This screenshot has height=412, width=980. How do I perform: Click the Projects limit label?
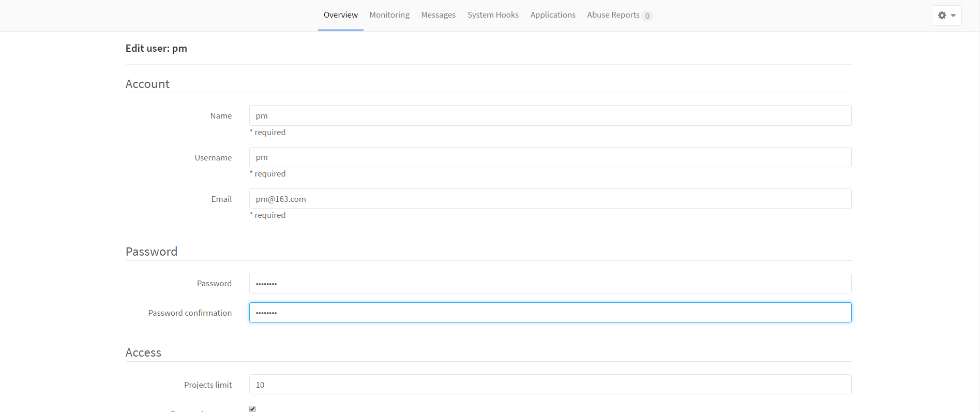208,385
